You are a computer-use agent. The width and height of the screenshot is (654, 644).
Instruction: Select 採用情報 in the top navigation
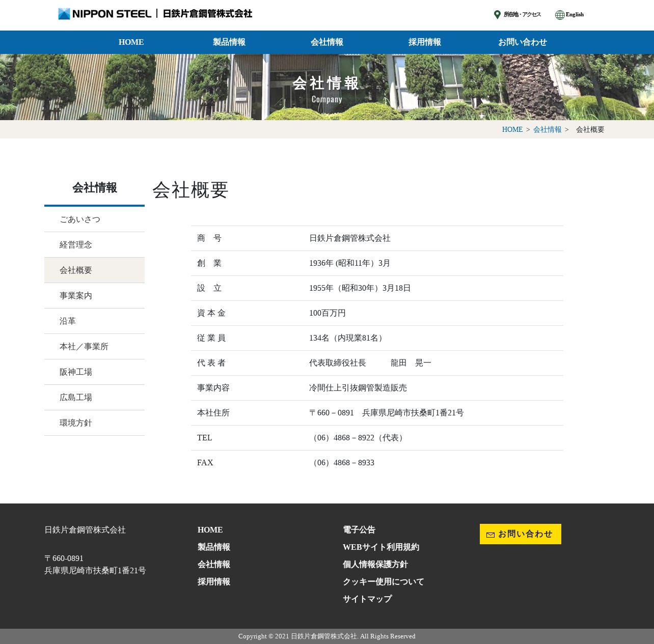click(x=424, y=42)
